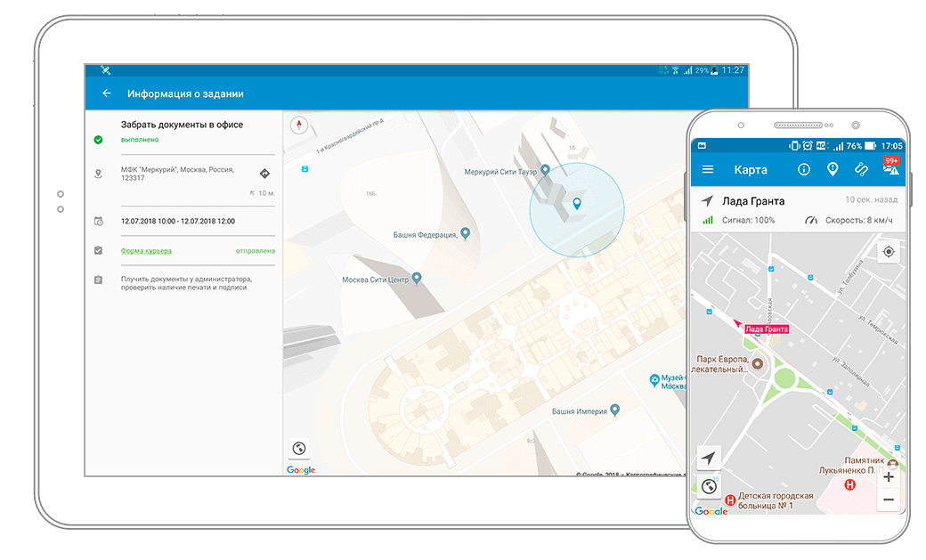Center map with the my-location target button
This screenshot has width=926, height=560.
tap(888, 252)
